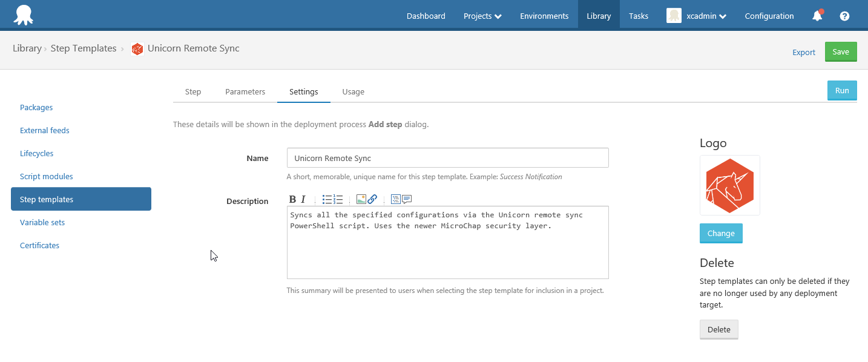This screenshot has width=868, height=362.
Task: Open Packages in the Library sidebar
Action: click(36, 108)
